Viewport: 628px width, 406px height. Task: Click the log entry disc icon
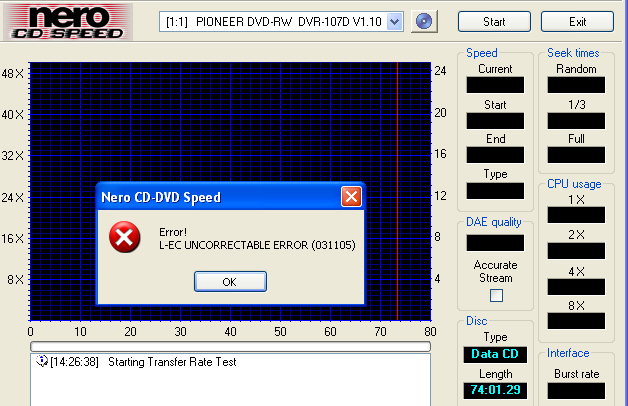coord(42,361)
